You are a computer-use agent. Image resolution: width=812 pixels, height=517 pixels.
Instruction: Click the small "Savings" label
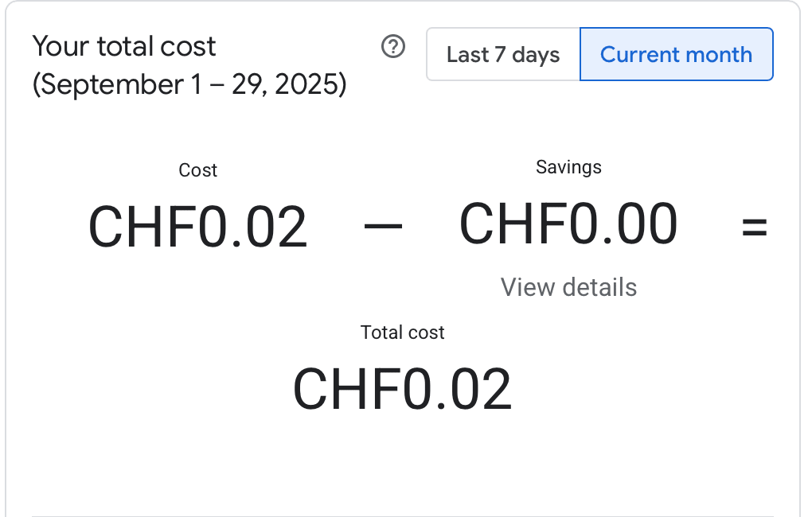[568, 167]
